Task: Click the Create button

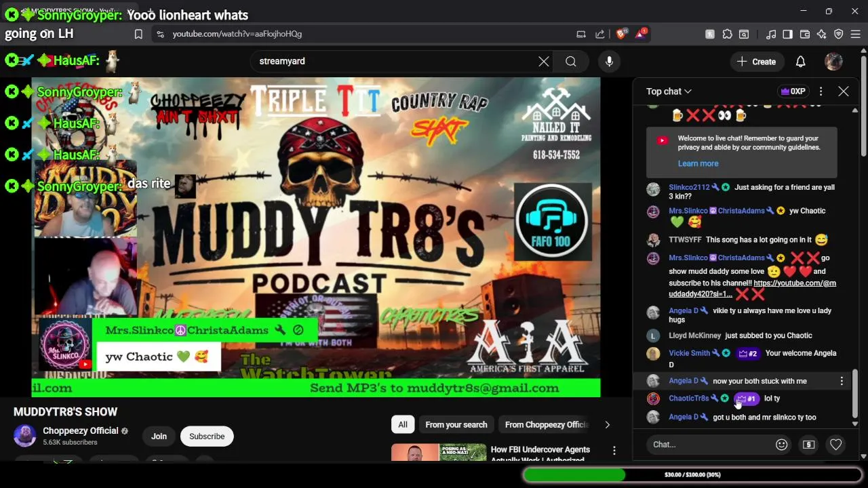Action: (757, 62)
